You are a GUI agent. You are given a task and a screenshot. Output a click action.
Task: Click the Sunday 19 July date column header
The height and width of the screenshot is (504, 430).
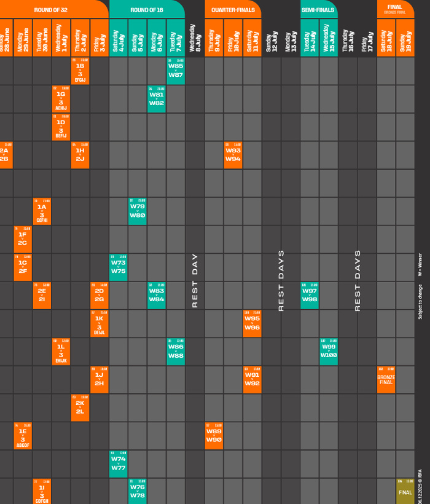pyautogui.click(x=405, y=37)
